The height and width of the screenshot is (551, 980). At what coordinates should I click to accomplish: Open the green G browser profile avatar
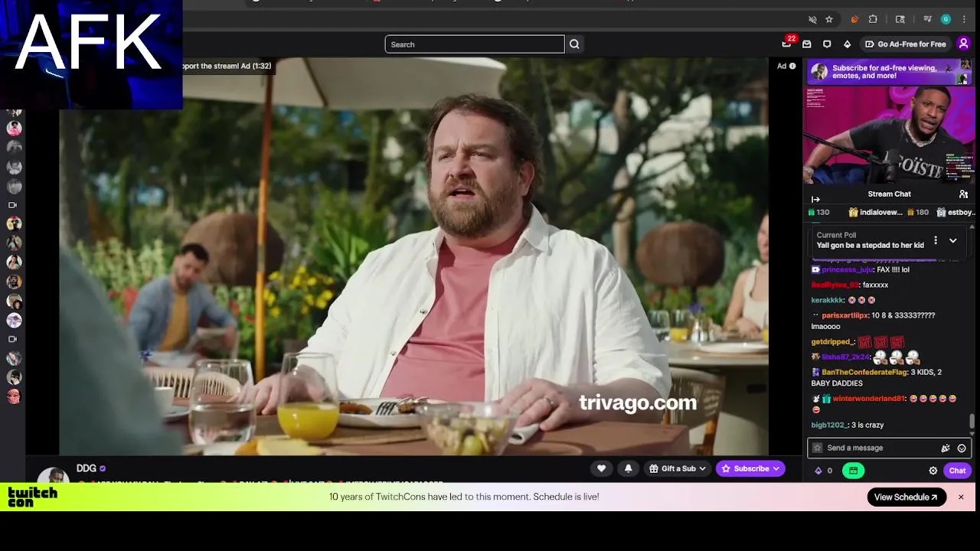coord(946,19)
